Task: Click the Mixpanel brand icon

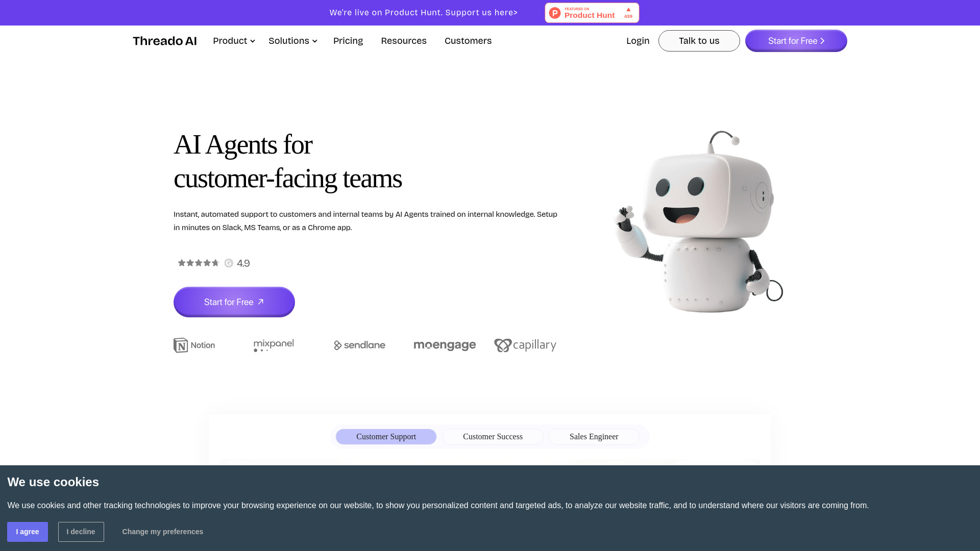Action: tap(274, 345)
